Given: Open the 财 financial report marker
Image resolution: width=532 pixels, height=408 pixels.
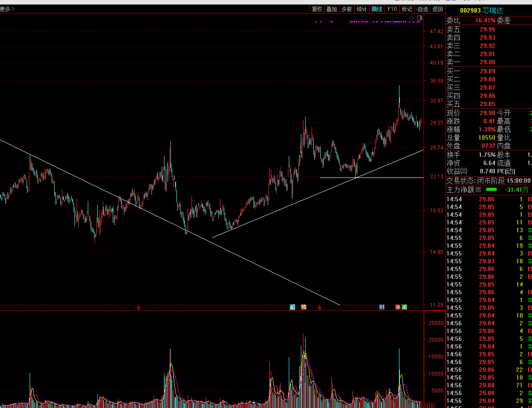Looking at the screenshot, I should click(382, 307).
